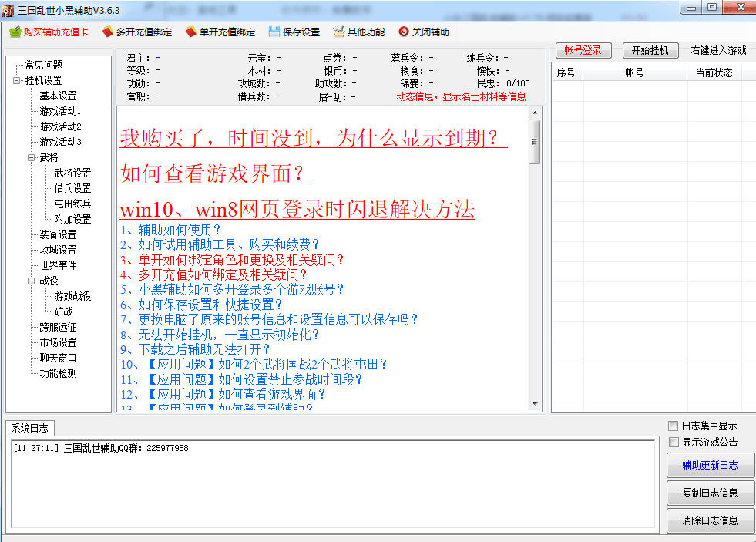Click the 购买辅助充值卡 basket icon
This screenshot has width=756, height=542.
click(15, 32)
